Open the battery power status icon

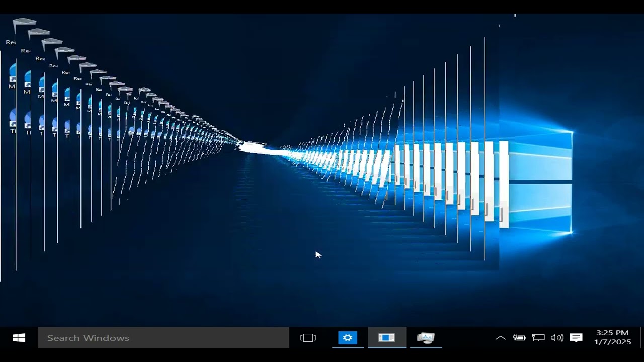pos(519,338)
